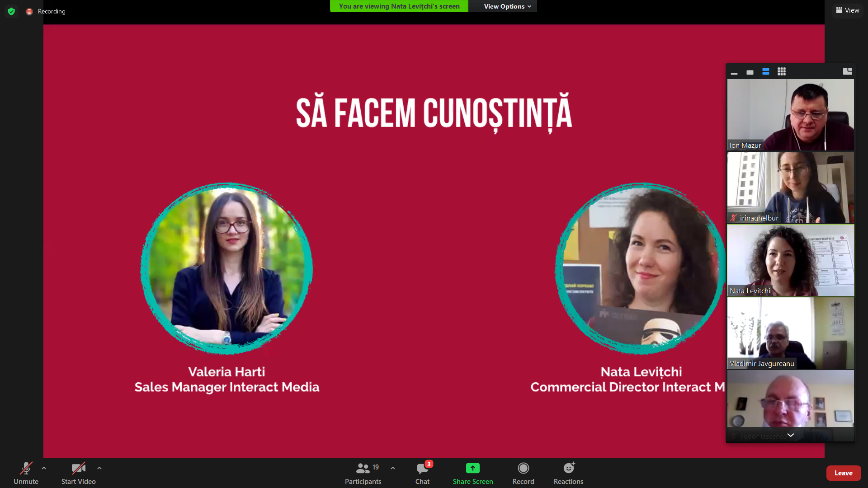This screenshot has height=488, width=868.
Task: Click the 'SĂ FACEM CUNOȘTINȚĂ' slide title
Action: coord(434,113)
